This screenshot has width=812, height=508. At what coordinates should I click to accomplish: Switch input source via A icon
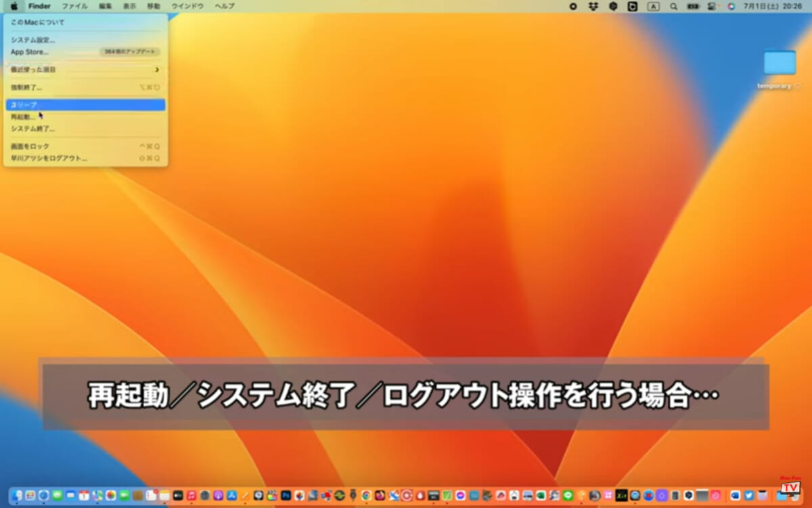pyautogui.click(x=653, y=6)
